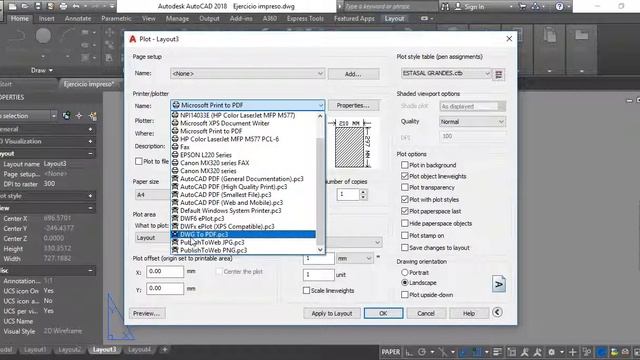This screenshot has width=640, height=360.
Task: Toggle PICKADD icon in Properties palette
Action: click(66, 116)
